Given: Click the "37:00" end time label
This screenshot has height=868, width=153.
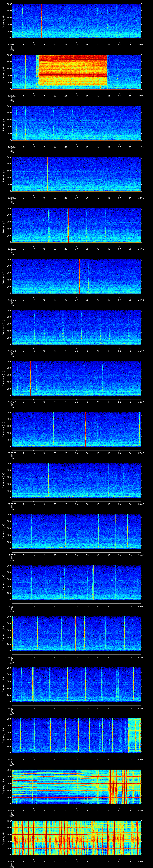Looking at the screenshot, I should (x=141, y=453).
